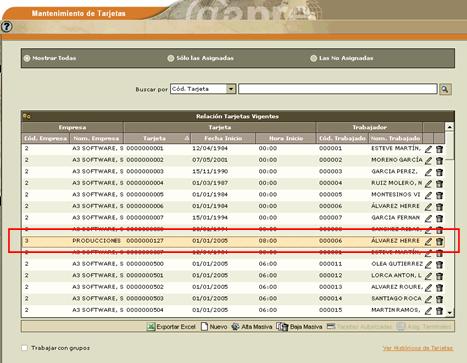Sort by Cód. Trabajador column header
The image size is (467, 363).
[342, 138]
